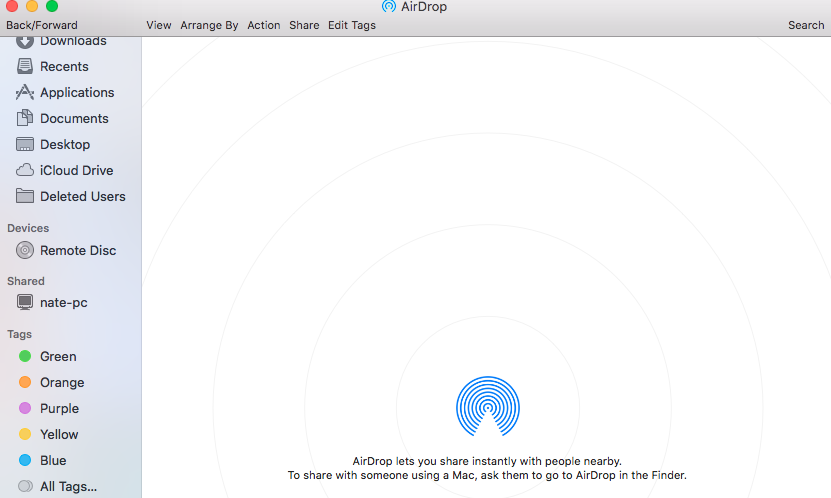
Task: Click "To share with someone using a Mac" text
Action: (x=487, y=475)
